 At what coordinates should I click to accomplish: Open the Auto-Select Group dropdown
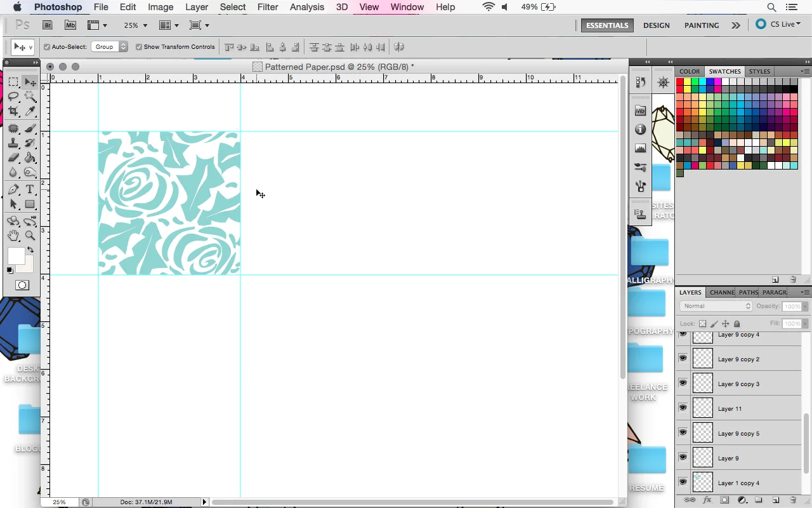pos(109,47)
